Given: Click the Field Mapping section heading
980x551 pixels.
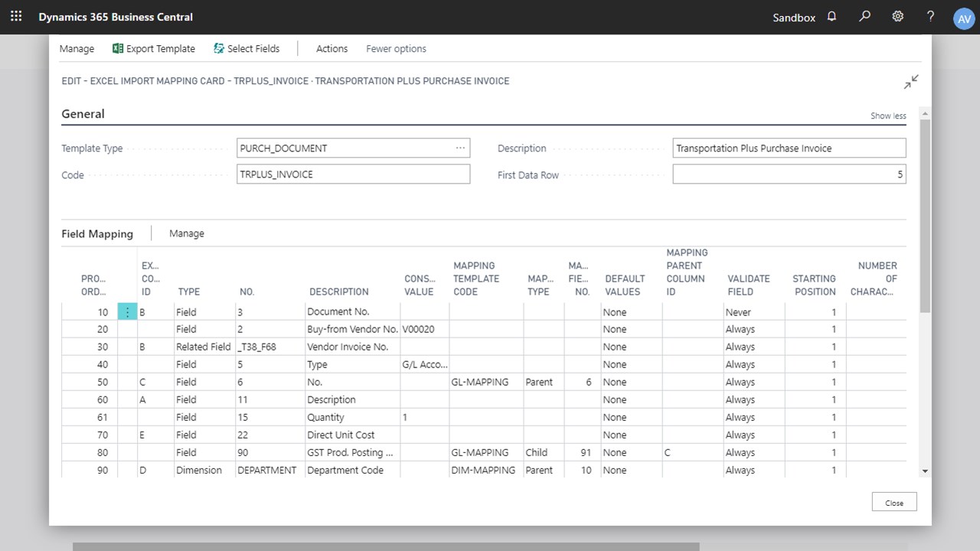Looking at the screenshot, I should tap(97, 234).
